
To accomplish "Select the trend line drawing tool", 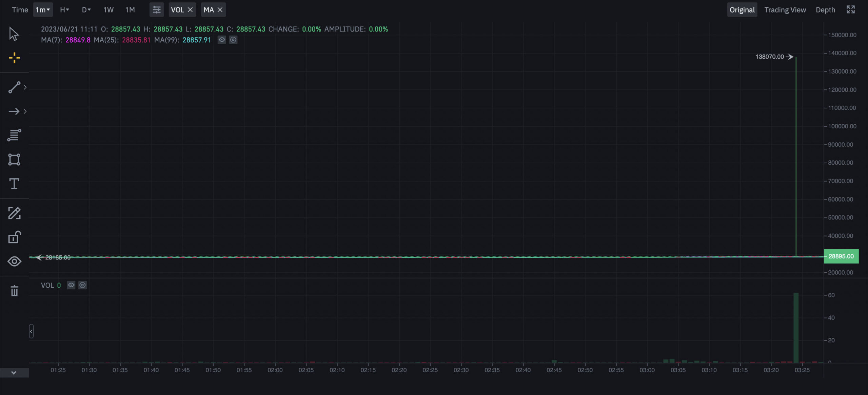I will [14, 87].
